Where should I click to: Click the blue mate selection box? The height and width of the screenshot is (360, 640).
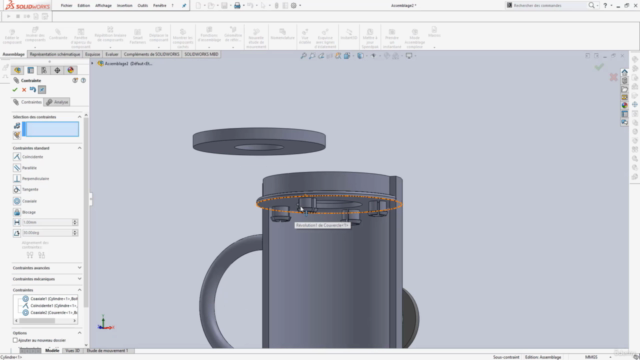point(50,129)
